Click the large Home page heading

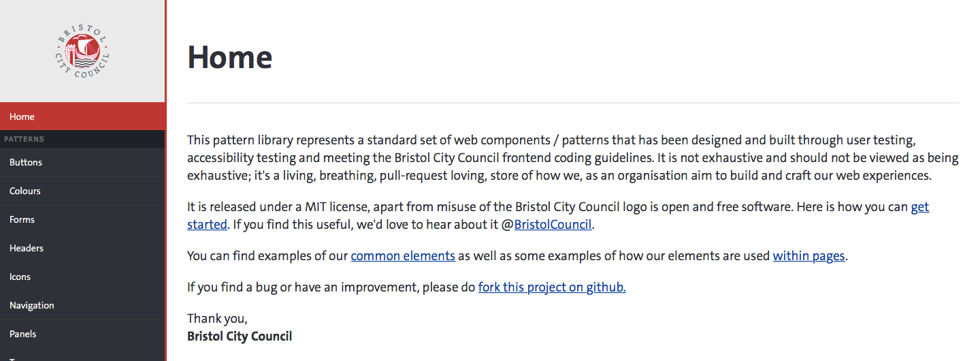pyautogui.click(x=230, y=57)
